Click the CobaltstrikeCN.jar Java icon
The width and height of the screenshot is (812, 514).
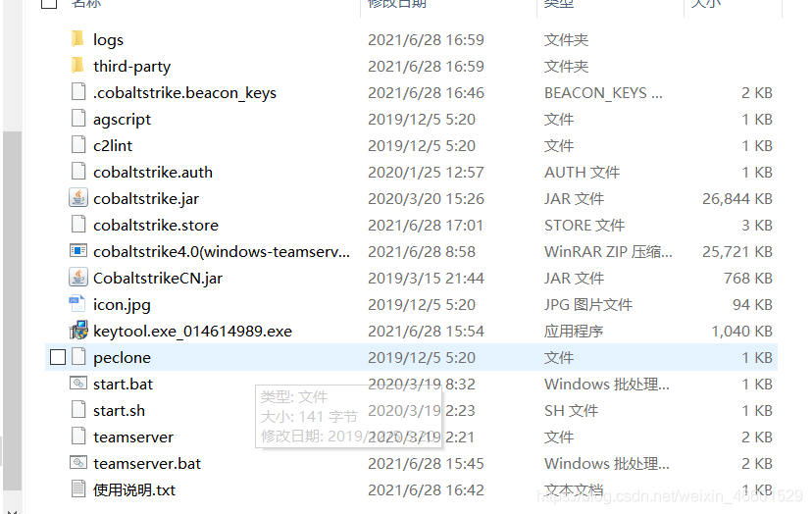78,278
